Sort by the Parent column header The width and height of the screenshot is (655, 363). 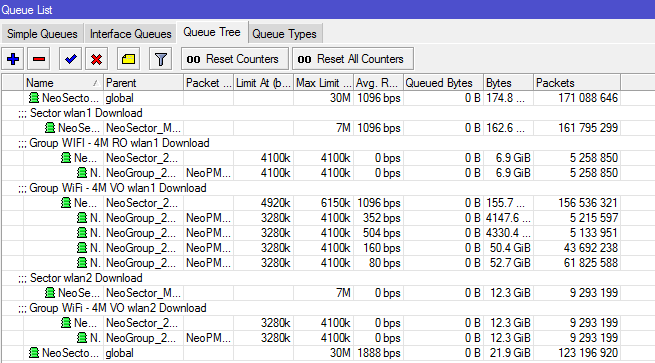pyautogui.click(x=143, y=83)
